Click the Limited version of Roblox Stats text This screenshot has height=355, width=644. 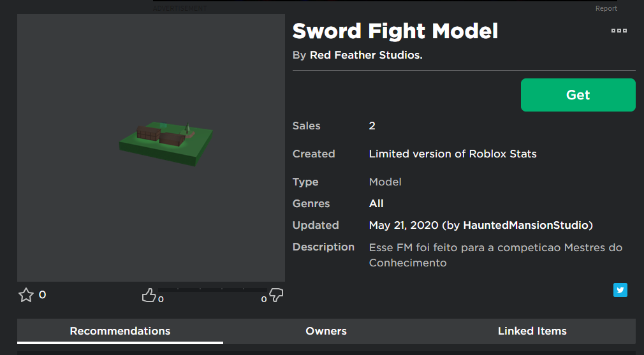[x=453, y=154]
